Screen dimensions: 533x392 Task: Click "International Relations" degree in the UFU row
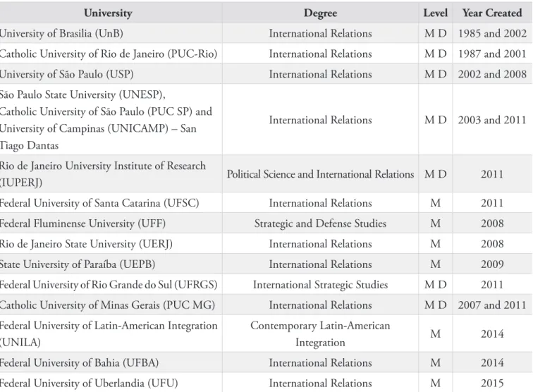click(x=321, y=383)
